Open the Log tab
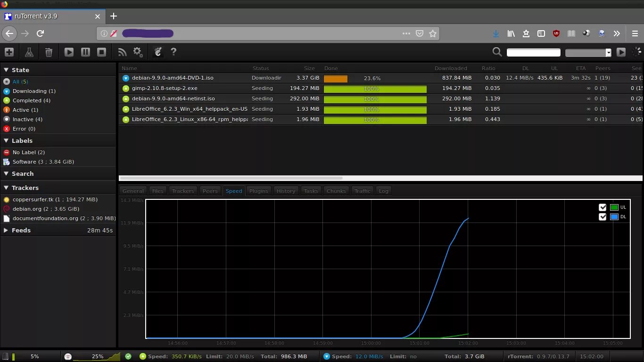 384,191
